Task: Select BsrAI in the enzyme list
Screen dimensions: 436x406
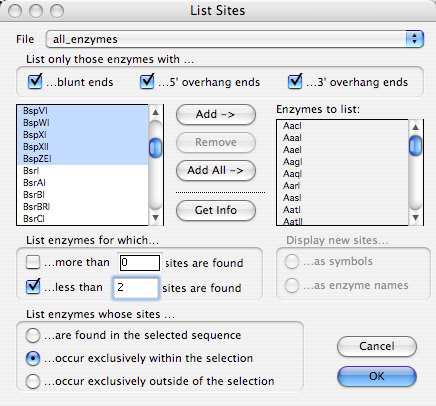Action: [x=82, y=183]
